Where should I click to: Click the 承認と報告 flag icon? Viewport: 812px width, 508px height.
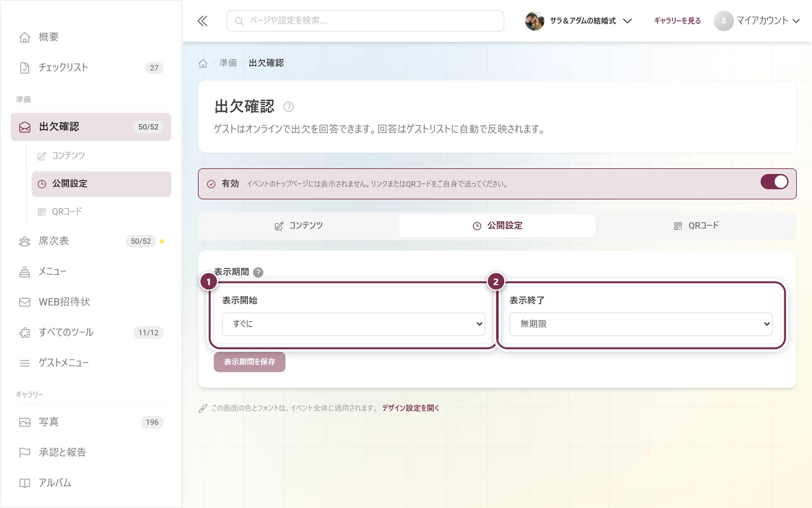tap(25, 453)
